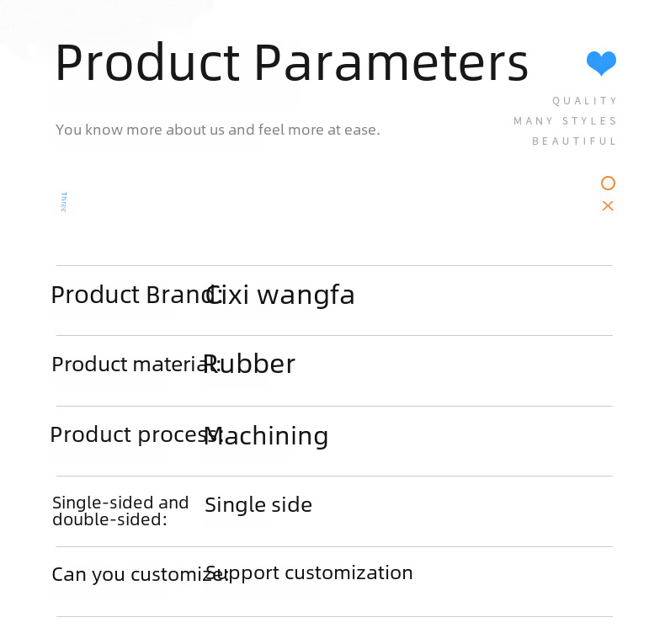665x644 pixels.
Task: Click the "MANY STYLES" text
Action: (x=566, y=121)
